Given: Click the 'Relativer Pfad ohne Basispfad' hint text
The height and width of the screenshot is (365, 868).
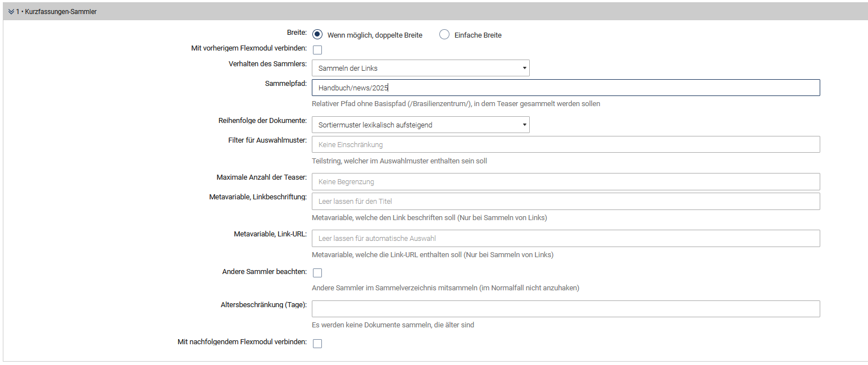Looking at the screenshot, I should pos(456,104).
